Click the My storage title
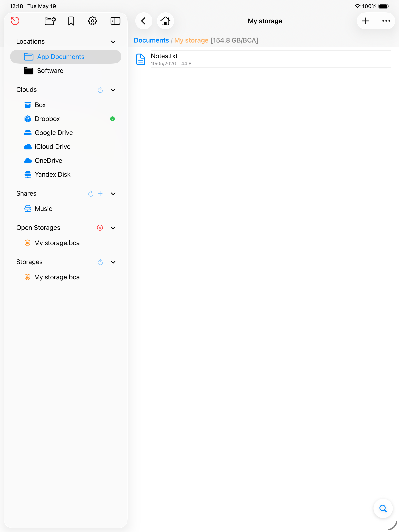The height and width of the screenshot is (532, 399). 265,21
